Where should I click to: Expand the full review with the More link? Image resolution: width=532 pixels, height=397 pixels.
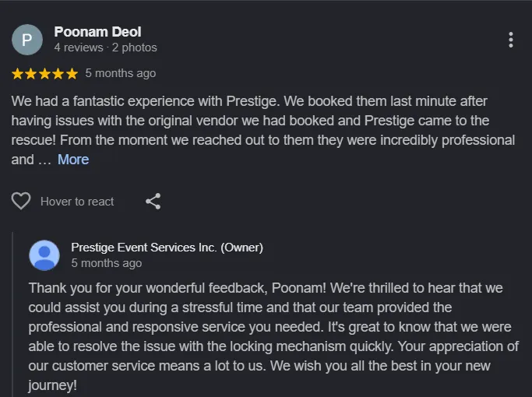[x=73, y=160]
